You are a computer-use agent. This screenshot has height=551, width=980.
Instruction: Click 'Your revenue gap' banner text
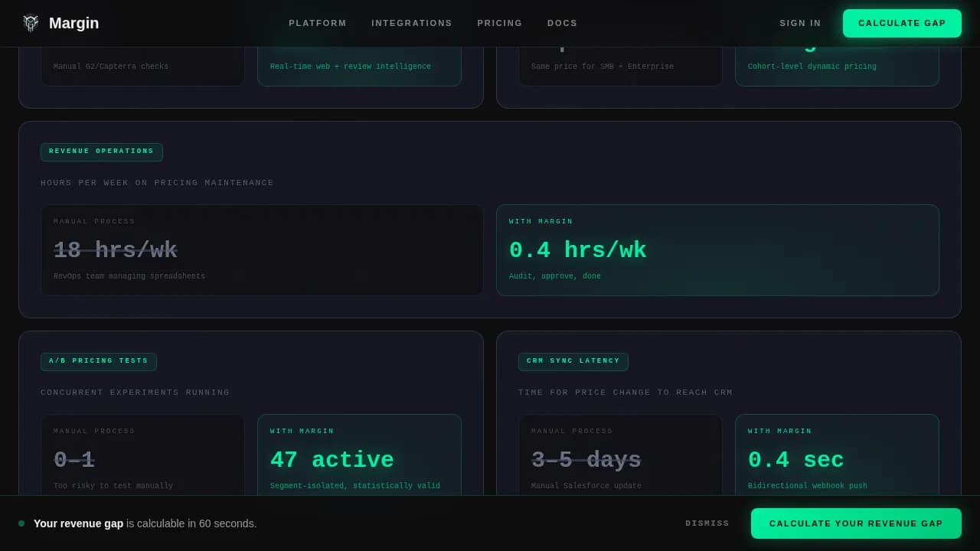click(x=78, y=523)
